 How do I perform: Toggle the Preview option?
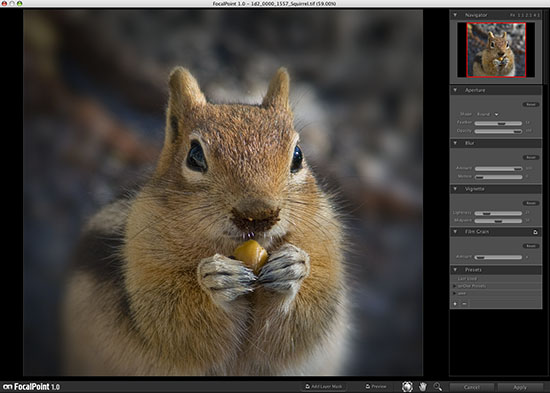(375, 386)
